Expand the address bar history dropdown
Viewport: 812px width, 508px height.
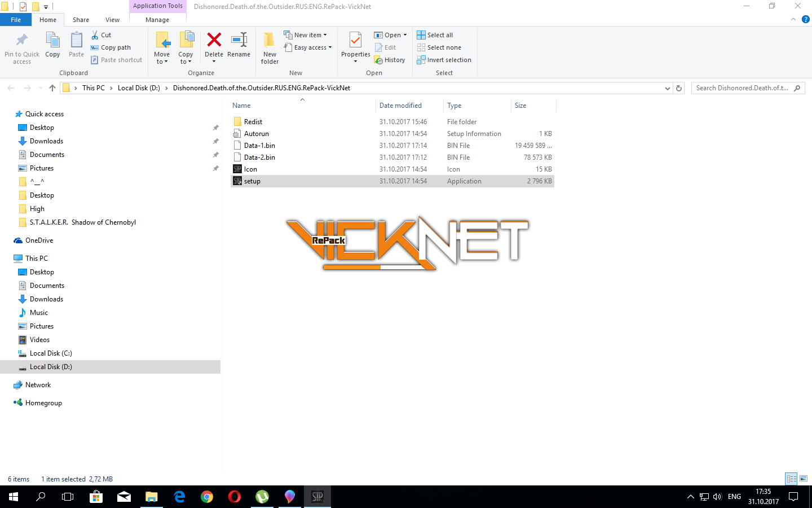[668, 88]
